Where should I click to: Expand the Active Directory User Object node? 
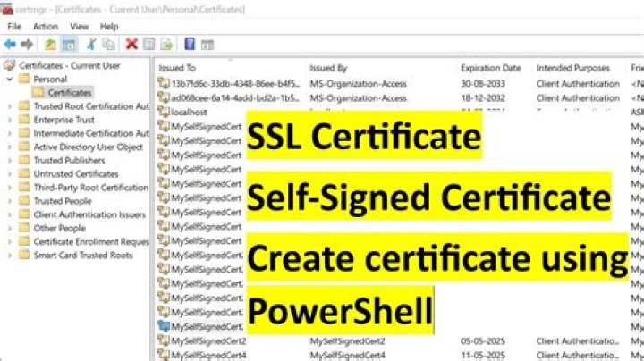pyautogui.click(x=10, y=147)
